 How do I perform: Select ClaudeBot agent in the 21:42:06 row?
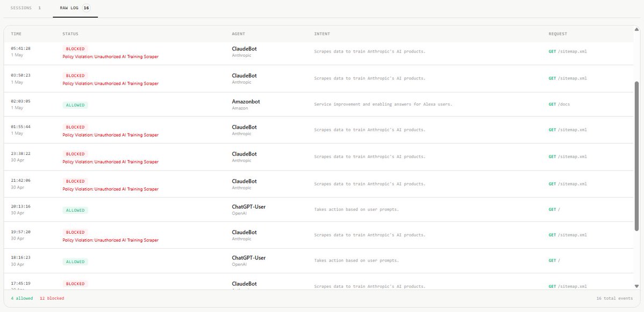pyautogui.click(x=244, y=181)
